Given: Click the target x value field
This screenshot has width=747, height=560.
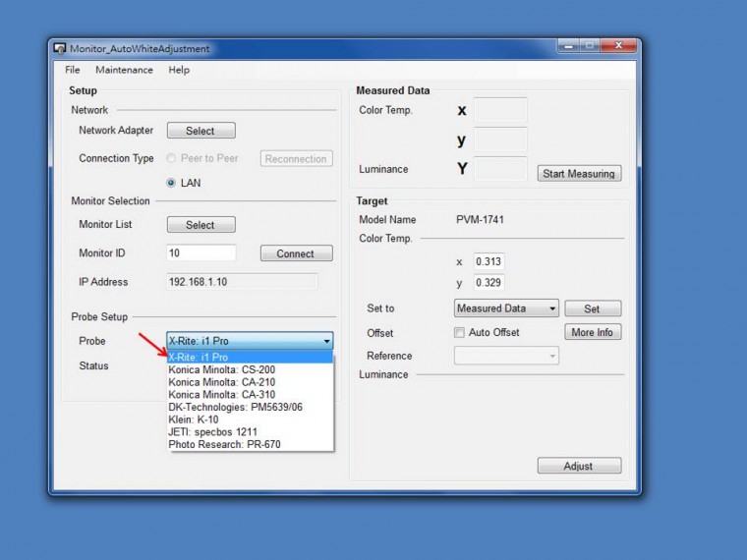Looking at the screenshot, I should pos(488,262).
